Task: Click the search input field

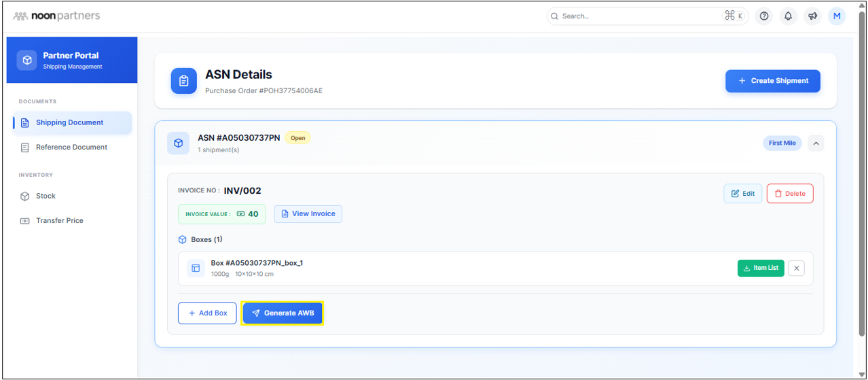Action: click(x=638, y=16)
